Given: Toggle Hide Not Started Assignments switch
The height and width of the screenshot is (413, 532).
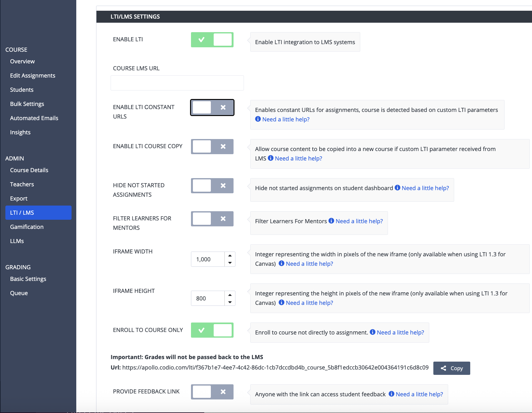Looking at the screenshot, I should click(x=212, y=186).
